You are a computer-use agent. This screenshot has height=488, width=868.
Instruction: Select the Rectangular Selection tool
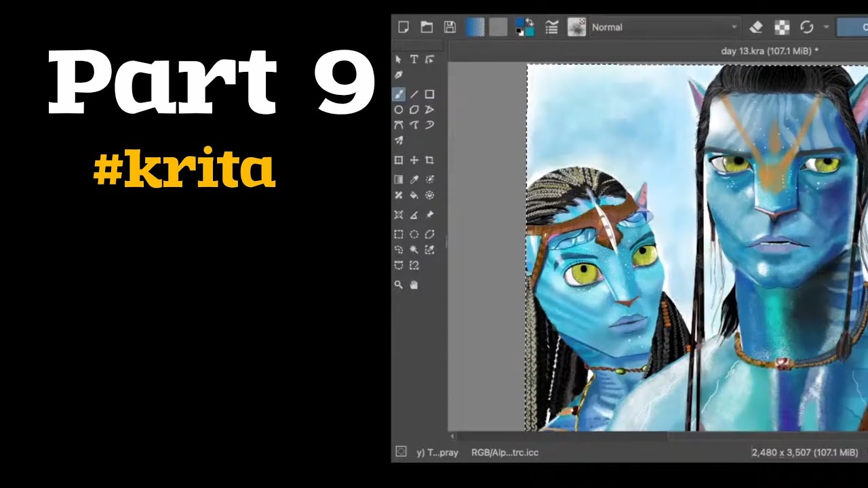click(399, 235)
